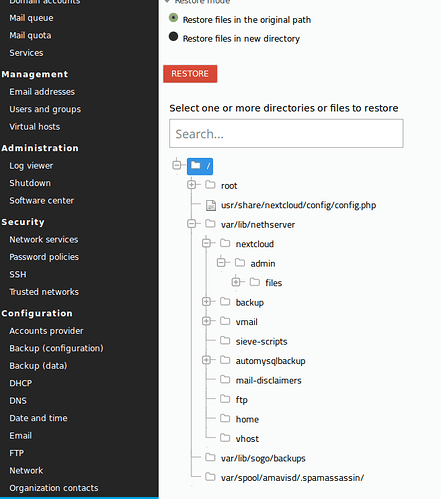The image size is (441, 499).
Task: Expand the vmail folder node
Action: click(x=206, y=321)
